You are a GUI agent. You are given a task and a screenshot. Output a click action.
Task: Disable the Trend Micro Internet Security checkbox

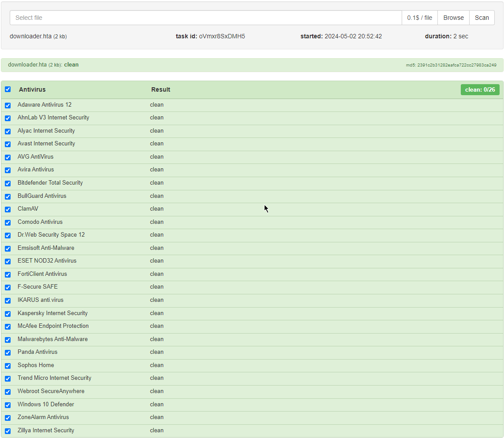tap(7, 379)
